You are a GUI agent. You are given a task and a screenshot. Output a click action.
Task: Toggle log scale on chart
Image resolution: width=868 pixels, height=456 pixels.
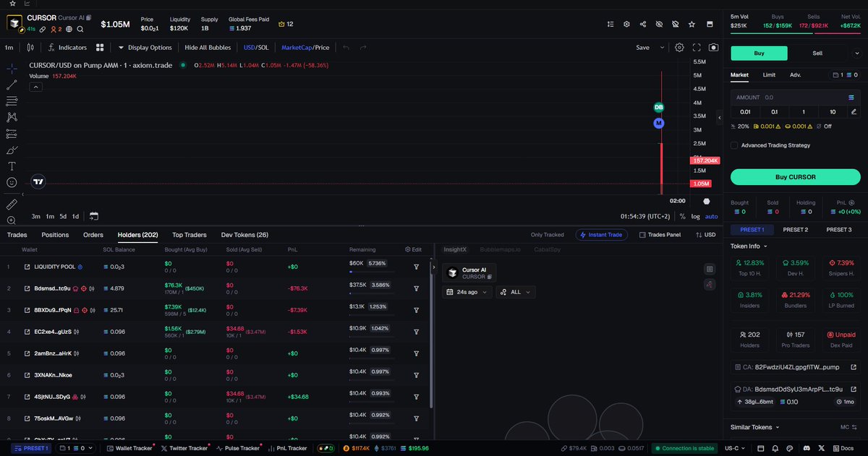[x=696, y=216]
